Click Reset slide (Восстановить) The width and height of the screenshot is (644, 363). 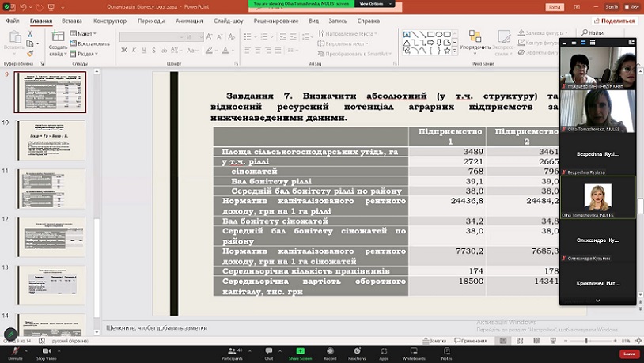(x=89, y=43)
